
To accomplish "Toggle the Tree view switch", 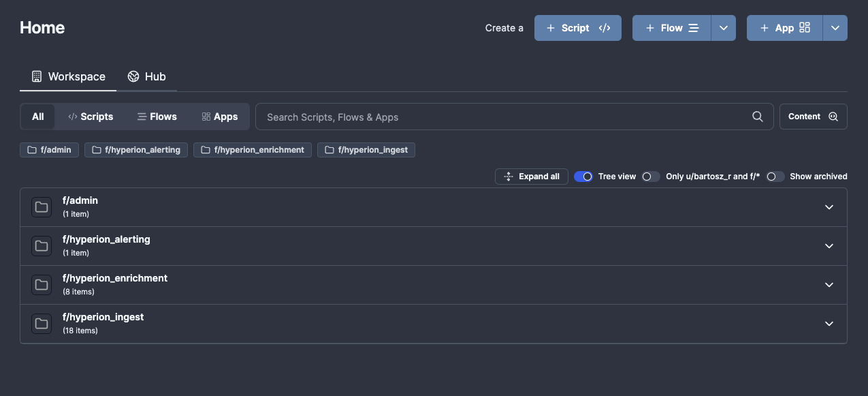I will coord(583,177).
